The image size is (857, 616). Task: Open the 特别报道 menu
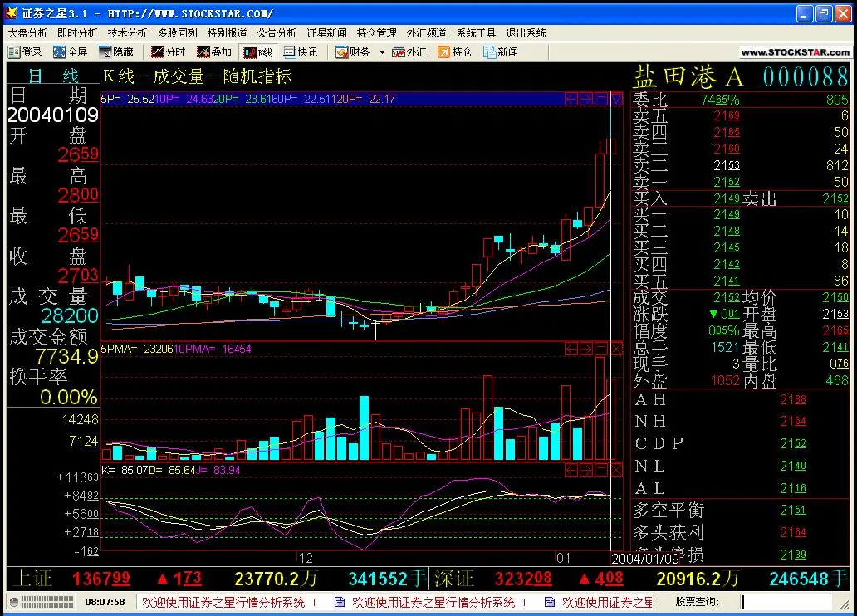(x=228, y=33)
